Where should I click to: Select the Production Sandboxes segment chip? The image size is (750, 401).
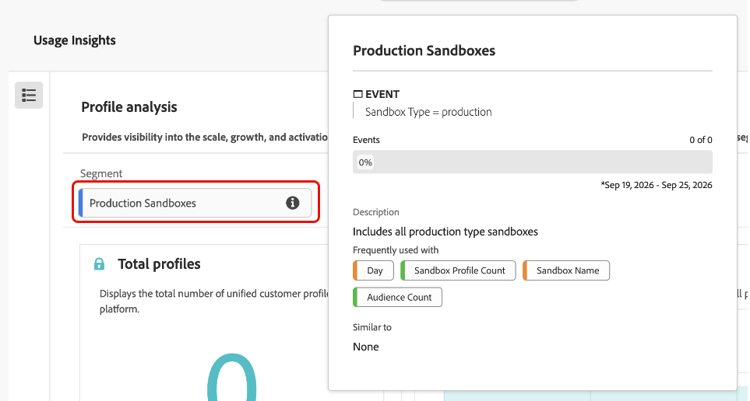click(x=195, y=203)
